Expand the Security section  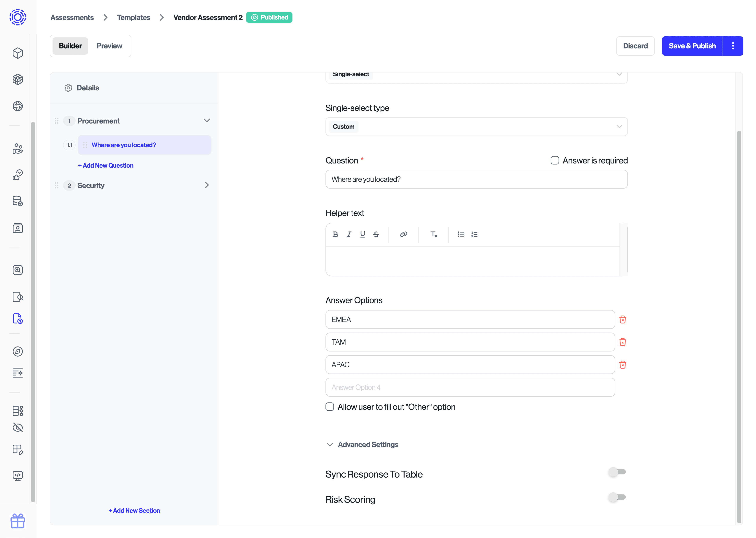pyautogui.click(x=207, y=185)
